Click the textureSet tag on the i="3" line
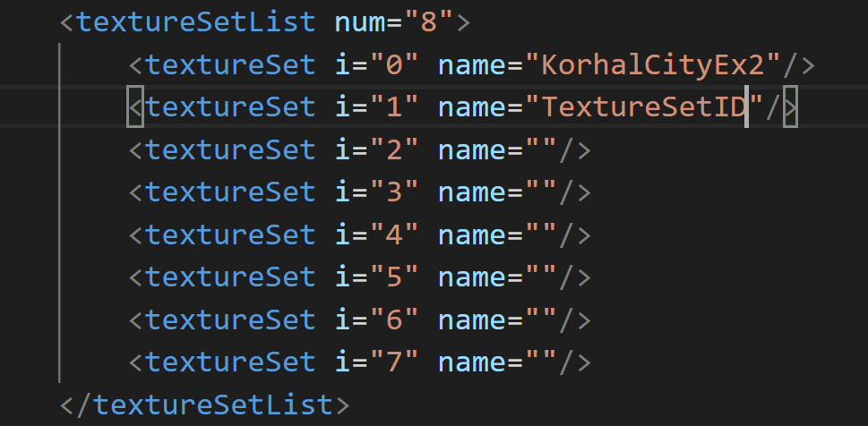Viewport: 868px width, 426px height. 230,192
